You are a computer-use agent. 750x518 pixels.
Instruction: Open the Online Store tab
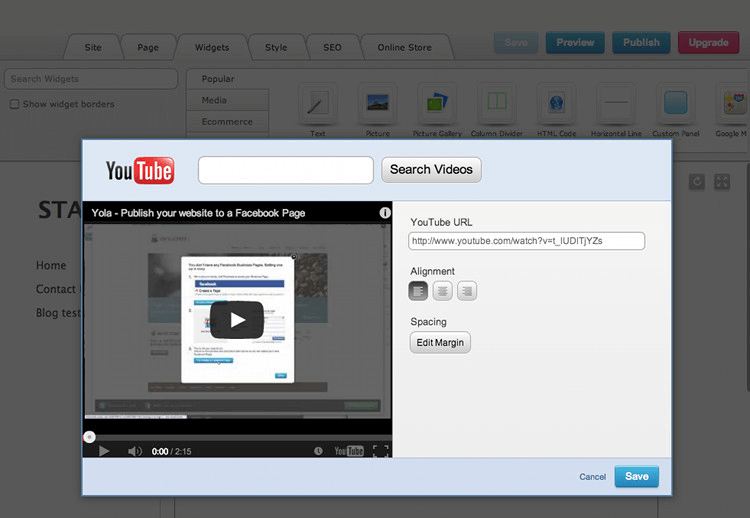click(405, 47)
